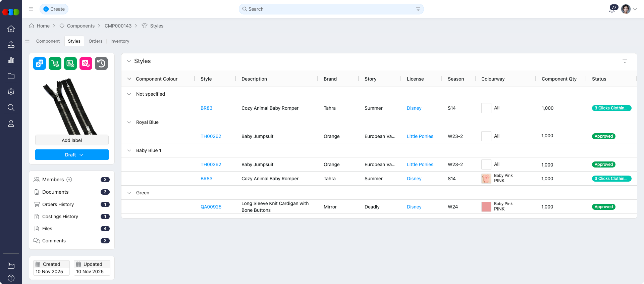The width and height of the screenshot is (644, 284).
Task: Click the Styles panel filter icon
Action: pos(625,61)
